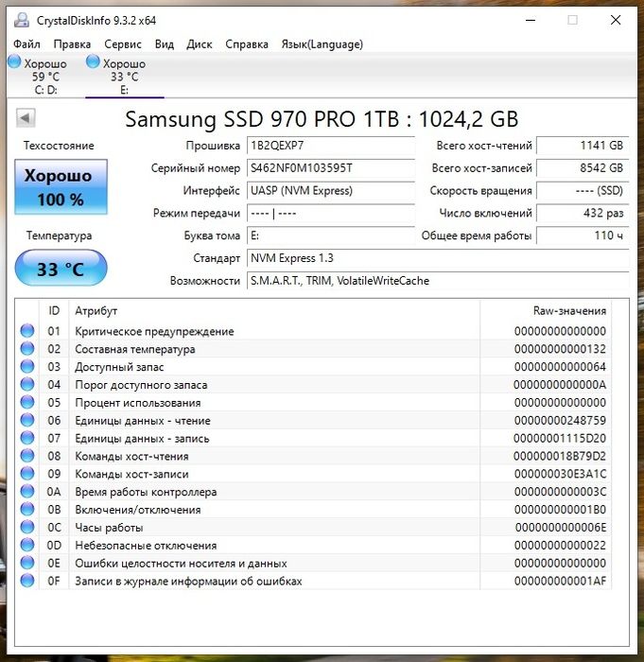The height and width of the screenshot is (662, 644).
Task: Switch to the C: D: disk tab at 59 °C
Action: (x=45, y=76)
